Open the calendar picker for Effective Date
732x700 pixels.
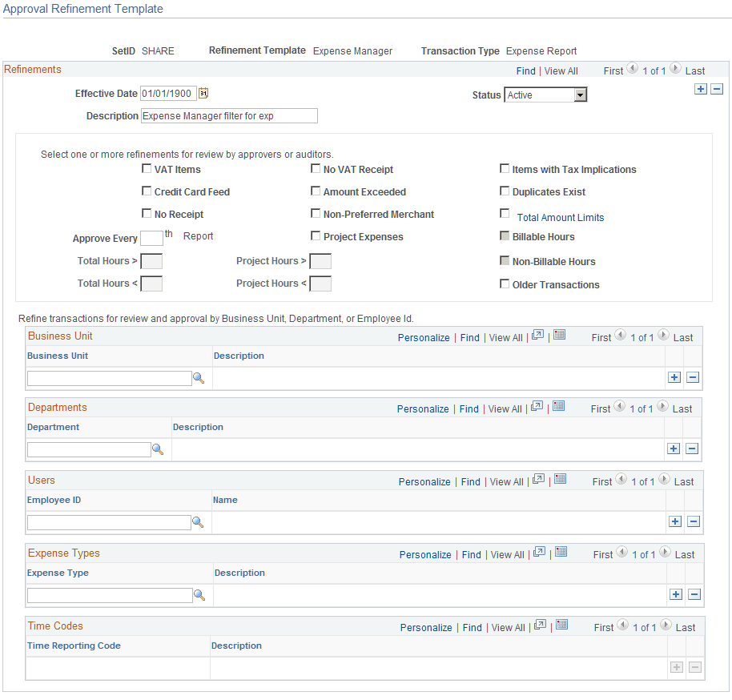pyautogui.click(x=203, y=93)
